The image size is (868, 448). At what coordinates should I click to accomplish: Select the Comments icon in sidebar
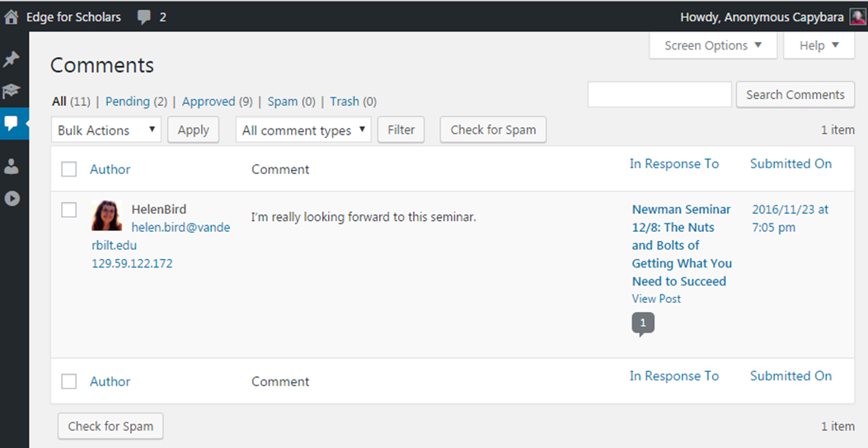[x=12, y=124]
